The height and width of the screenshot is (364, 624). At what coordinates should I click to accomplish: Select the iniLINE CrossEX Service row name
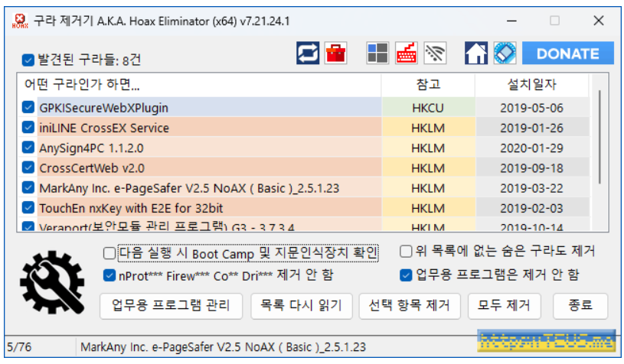pos(104,128)
